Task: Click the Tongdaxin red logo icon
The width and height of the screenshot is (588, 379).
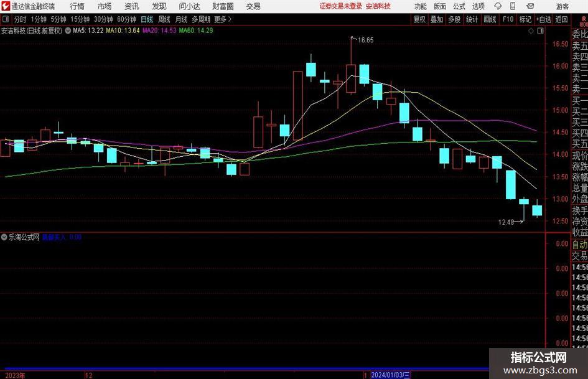Action: coord(6,6)
